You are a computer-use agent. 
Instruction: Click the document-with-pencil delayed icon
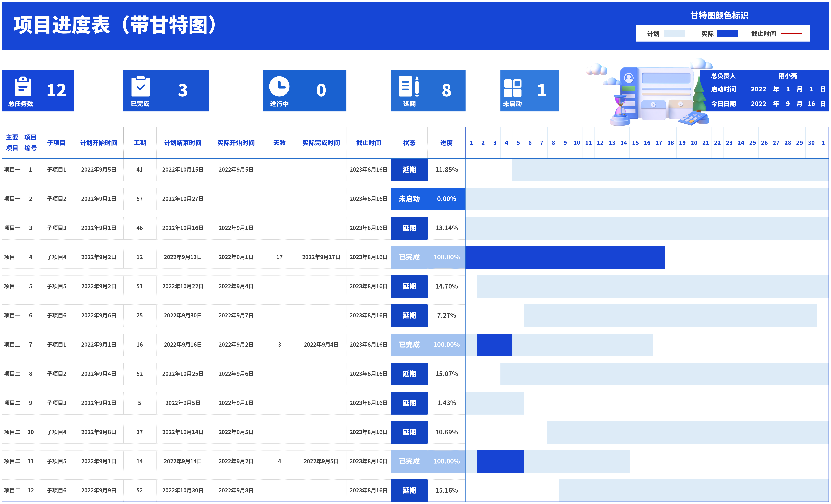tap(408, 87)
